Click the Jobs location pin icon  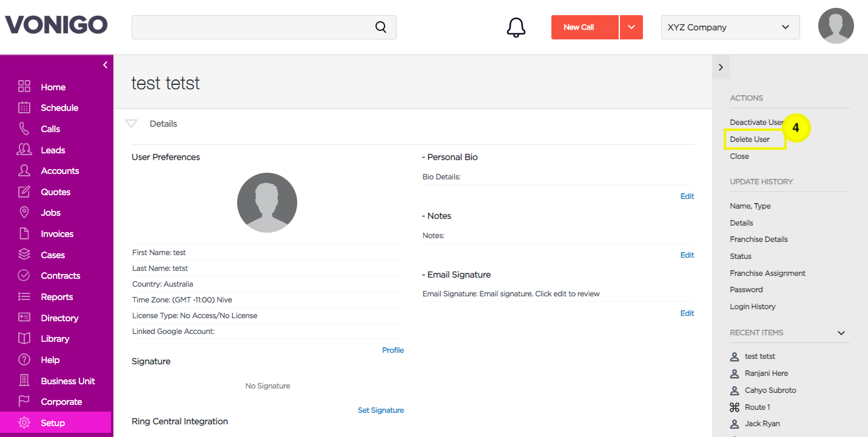24,213
